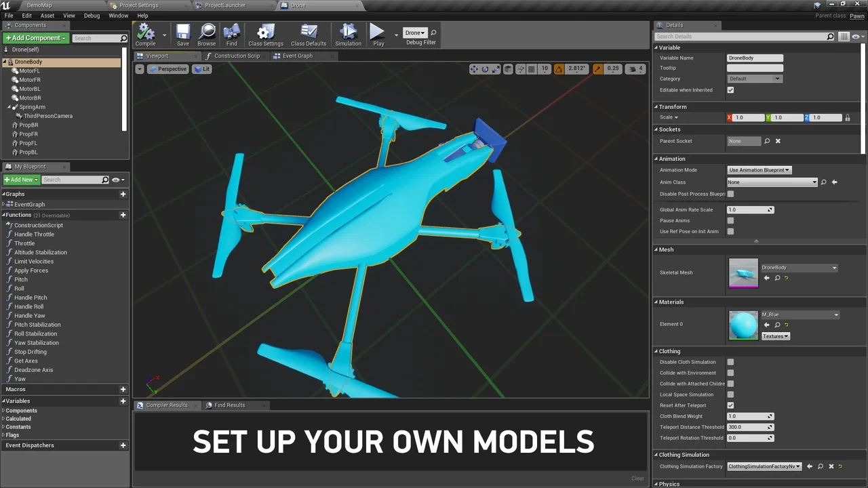Switch to the Event Graph tab
The width and height of the screenshot is (868, 488).
[x=297, y=56]
